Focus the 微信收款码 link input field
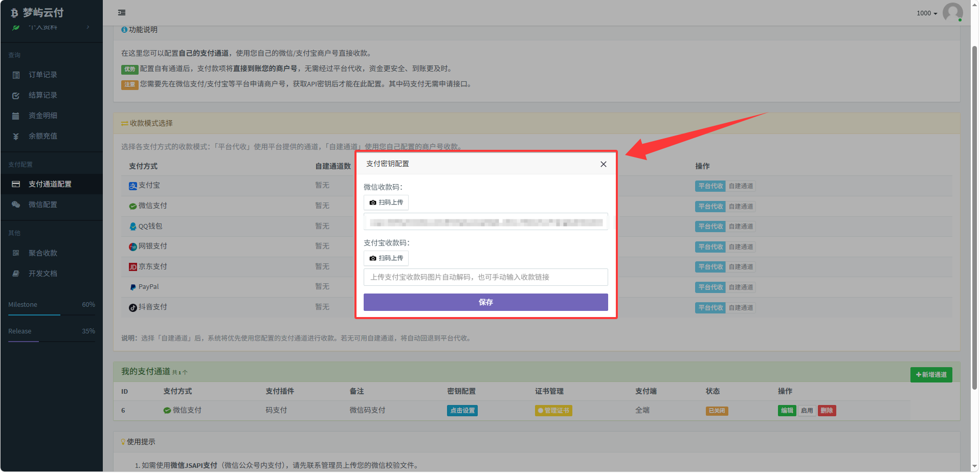980x473 pixels. pyautogui.click(x=486, y=222)
